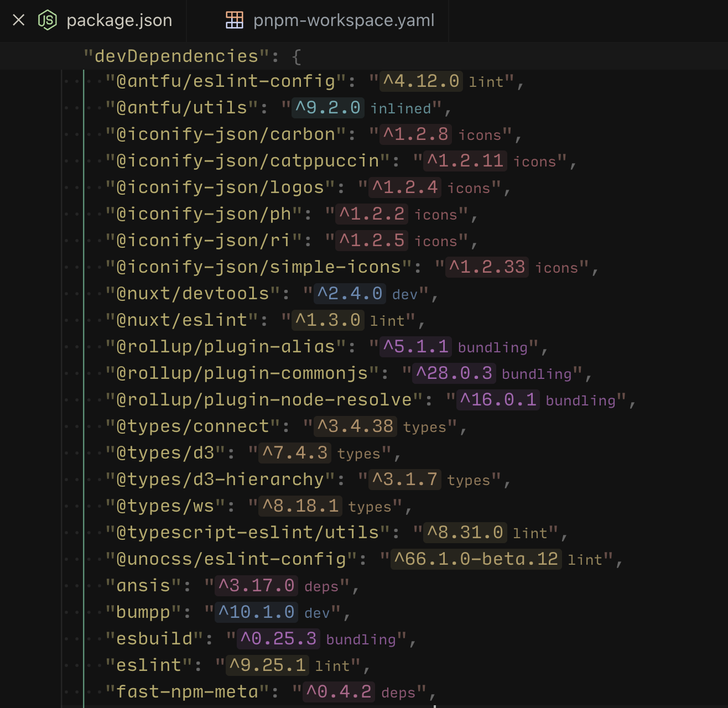Click the indent guide line beside devDependencies

[83, 332]
